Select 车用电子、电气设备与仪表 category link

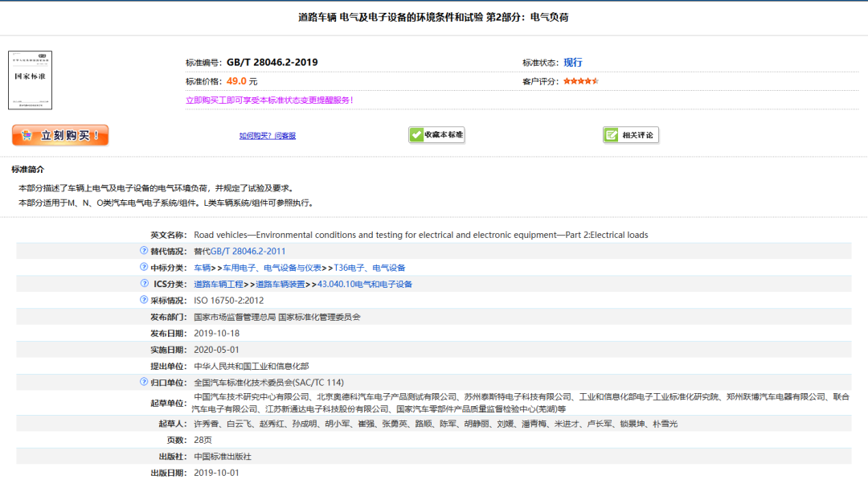tap(268, 268)
